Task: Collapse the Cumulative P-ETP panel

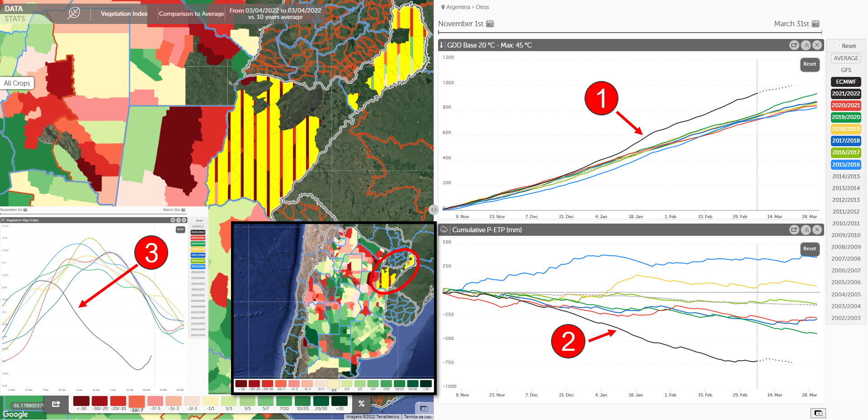Action: pyautogui.click(x=806, y=229)
